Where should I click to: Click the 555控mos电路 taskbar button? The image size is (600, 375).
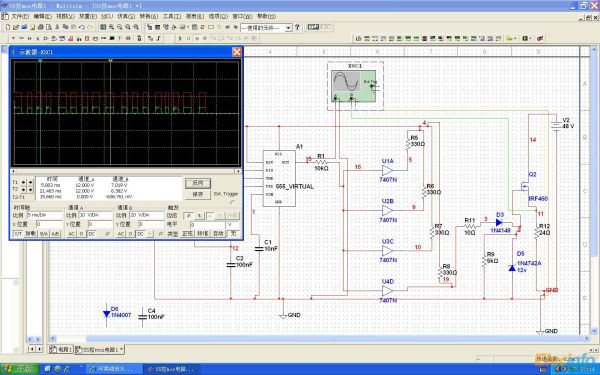pos(171,369)
